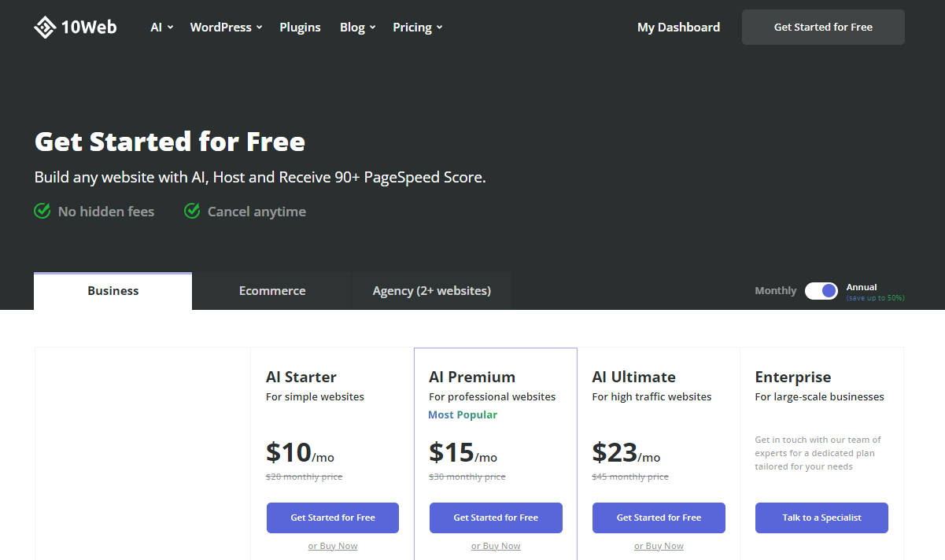Expand the AI dropdown menu
945x560 pixels.
(162, 28)
